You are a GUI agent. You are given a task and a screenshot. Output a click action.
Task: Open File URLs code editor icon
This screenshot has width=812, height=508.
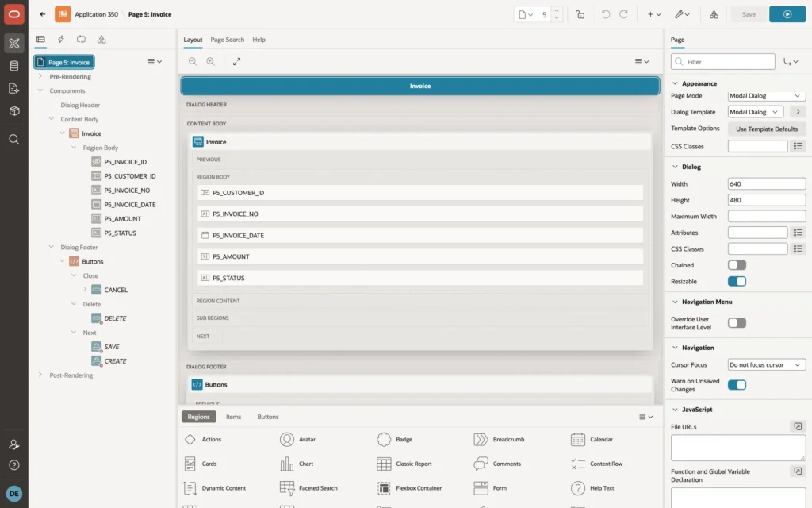798,426
